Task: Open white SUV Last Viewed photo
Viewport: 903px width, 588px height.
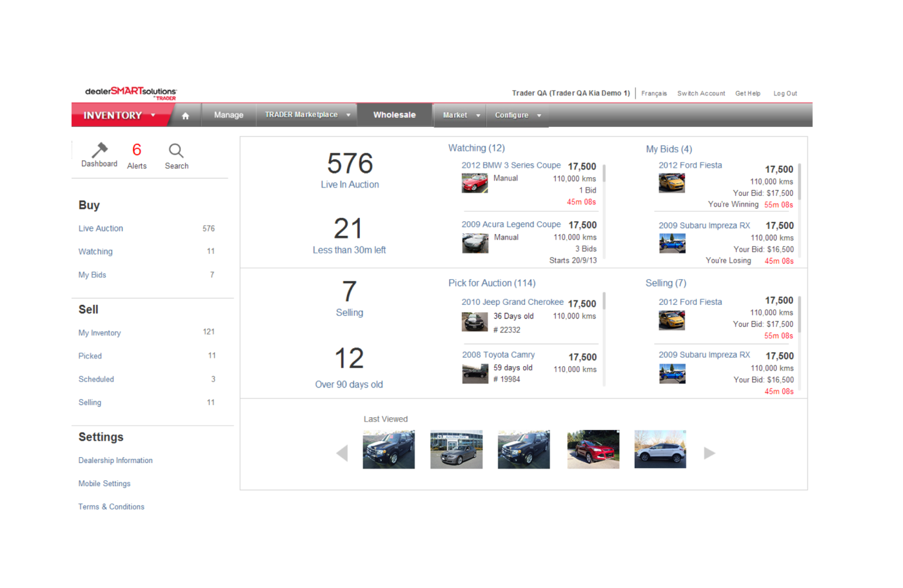Action: click(x=660, y=449)
